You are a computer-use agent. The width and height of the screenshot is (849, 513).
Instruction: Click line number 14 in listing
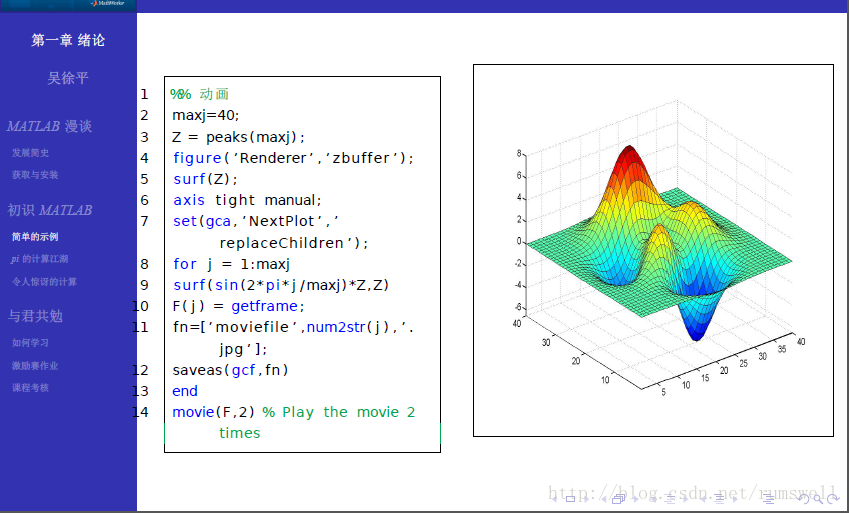pos(140,412)
